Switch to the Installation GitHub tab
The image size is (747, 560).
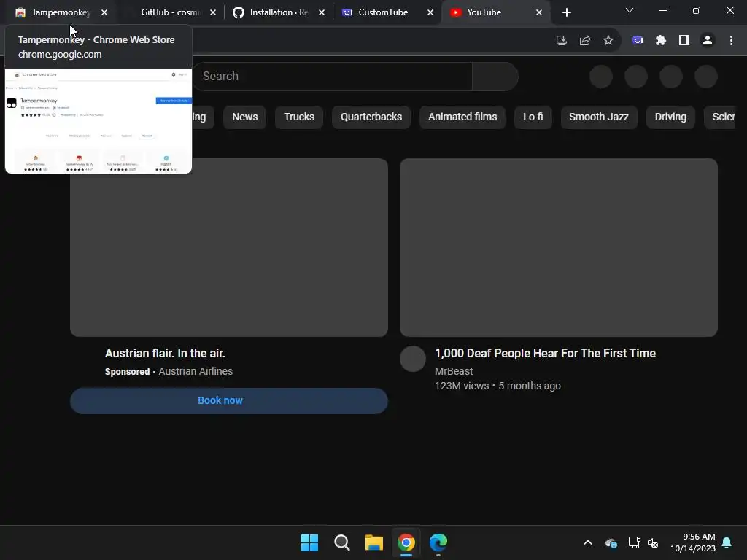(x=279, y=12)
